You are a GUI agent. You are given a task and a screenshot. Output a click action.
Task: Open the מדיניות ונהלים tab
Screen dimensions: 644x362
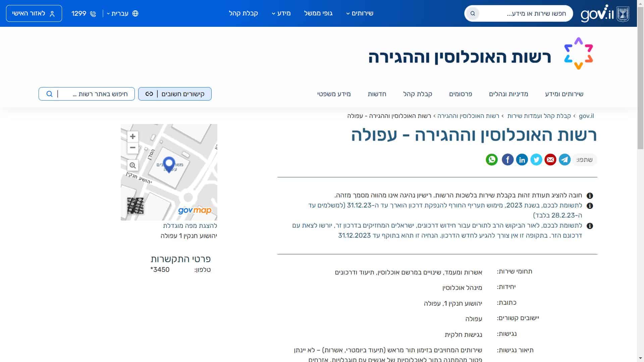[x=508, y=94]
